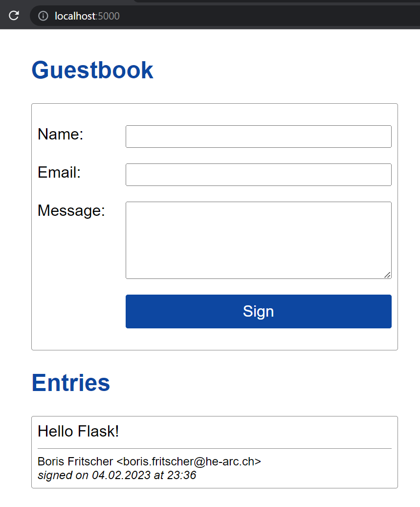Image resolution: width=420 pixels, height=507 pixels.
Task: Click the divider line inside the entry
Action: 214,448
